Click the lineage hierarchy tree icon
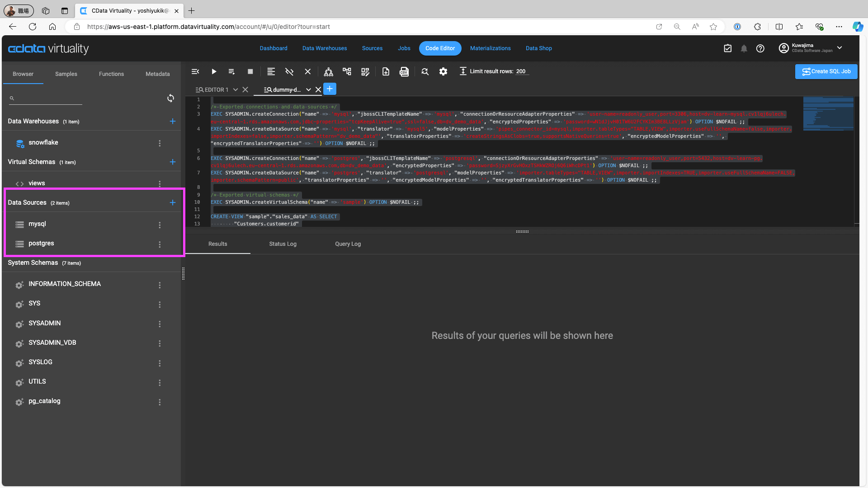 point(329,71)
